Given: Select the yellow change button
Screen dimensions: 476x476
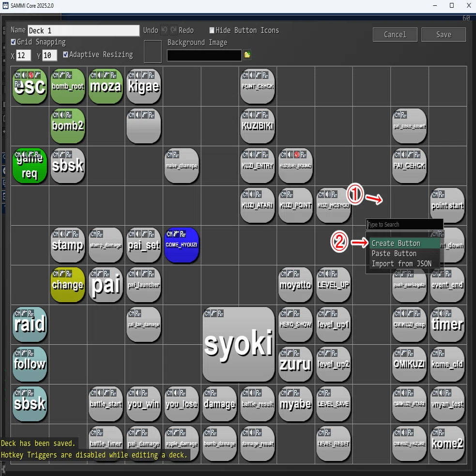Looking at the screenshot, I should [x=68, y=285].
